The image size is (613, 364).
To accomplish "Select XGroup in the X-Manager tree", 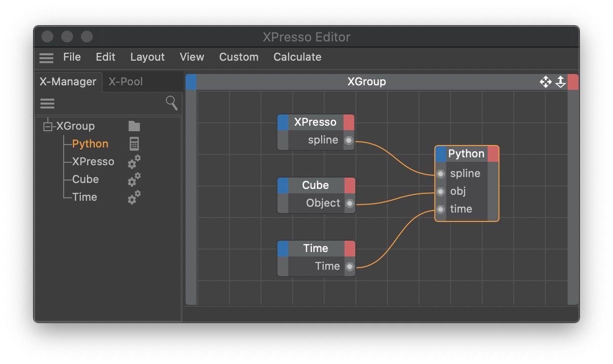I will (76, 126).
